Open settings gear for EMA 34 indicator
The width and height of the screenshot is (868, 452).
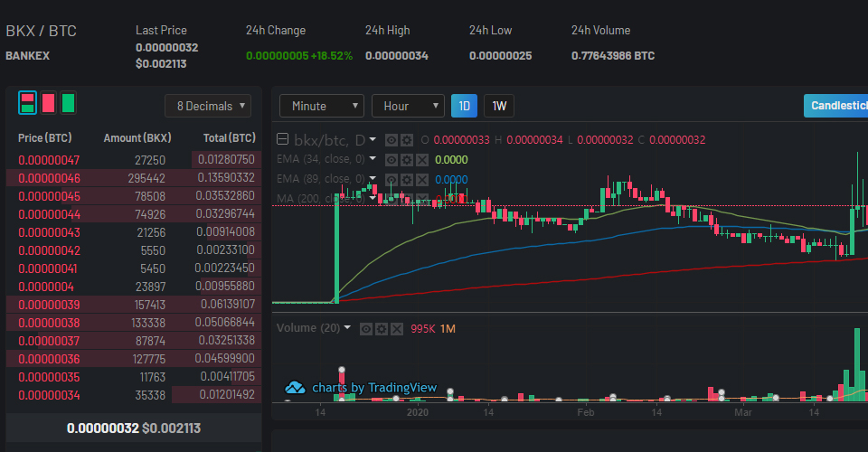[406, 160]
